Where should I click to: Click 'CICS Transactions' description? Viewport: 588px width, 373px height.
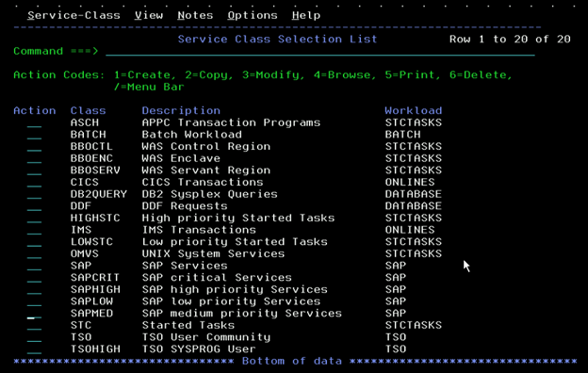[x=203, y=182]
